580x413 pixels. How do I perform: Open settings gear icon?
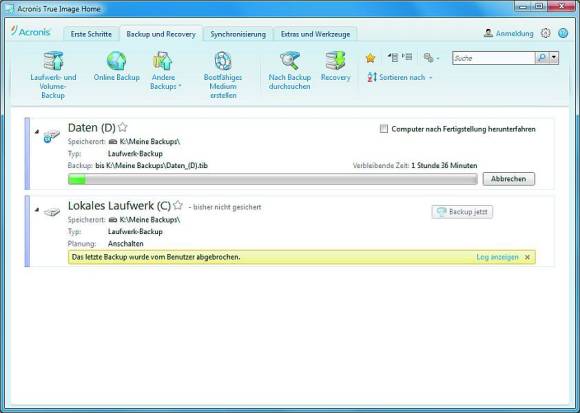click(x=546, y=33)
